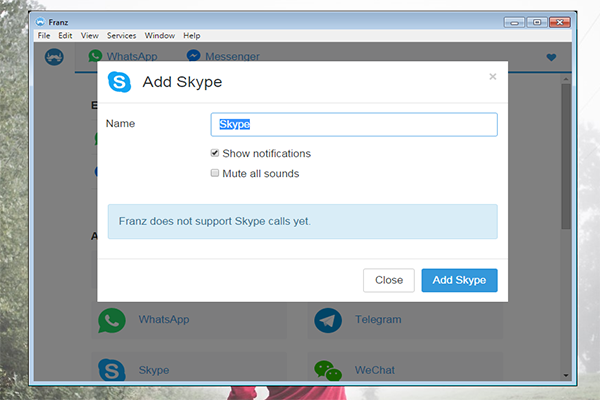The width and height of the screenshot is (600, 400).
Task: Click the heart icon in Franz toolbar
Action: click(x=551, y=57)
